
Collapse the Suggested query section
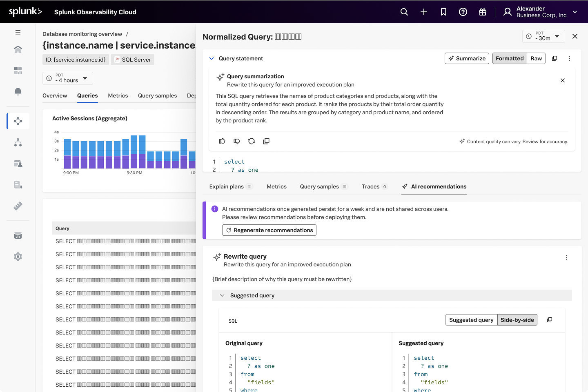(222, 295)
